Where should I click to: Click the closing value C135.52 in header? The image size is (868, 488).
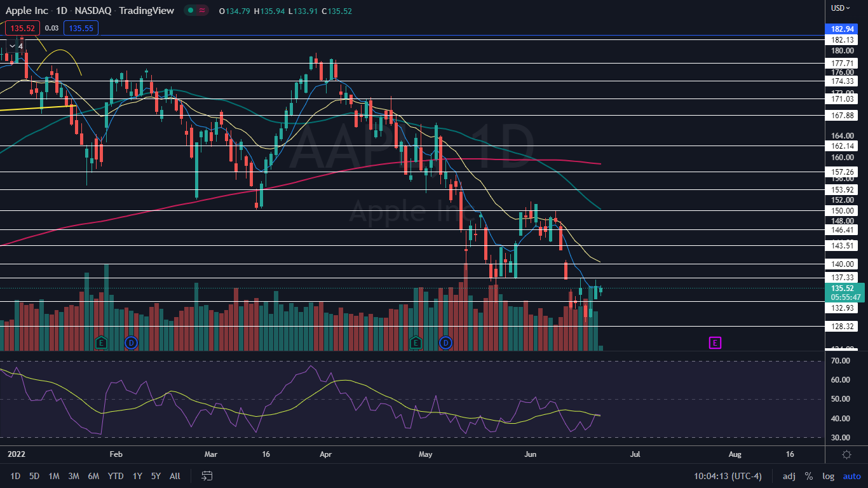337,11
